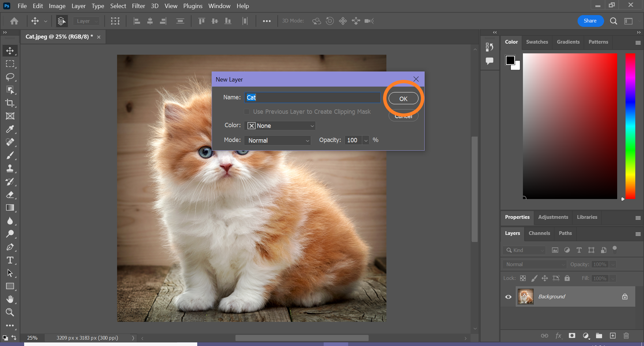
Task: Click OK in New Layer dialog
Action: coord(403,99)
